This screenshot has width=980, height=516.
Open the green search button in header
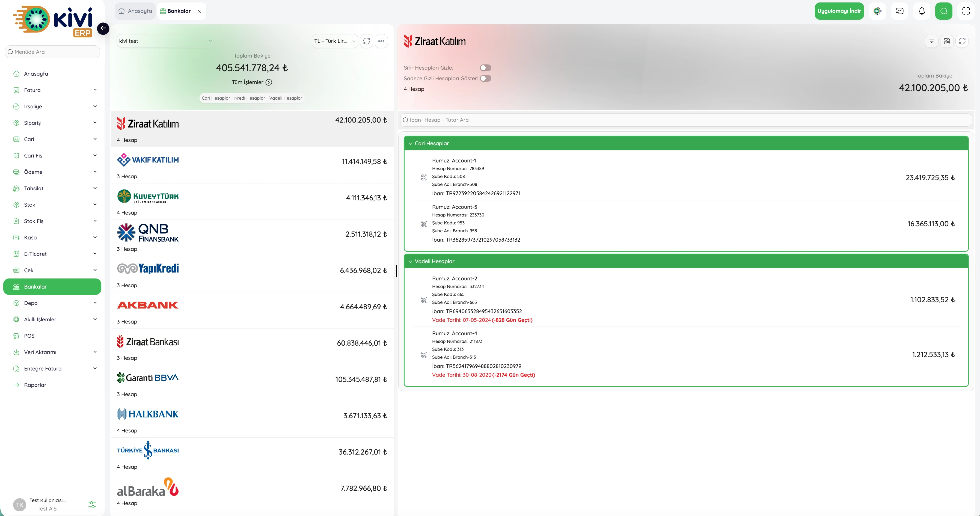(943, 11)
